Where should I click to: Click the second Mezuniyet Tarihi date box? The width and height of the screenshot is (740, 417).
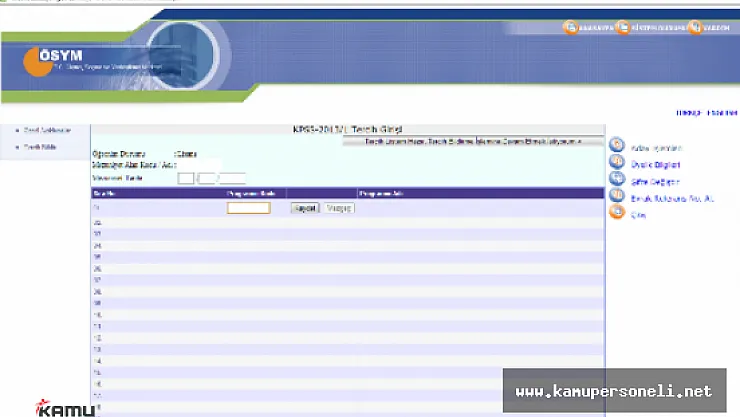click(x=207, y=178)
